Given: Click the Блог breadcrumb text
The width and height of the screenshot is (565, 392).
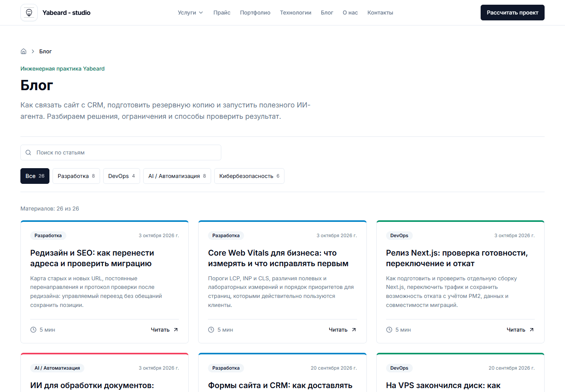Looking at the screenshot, I should [46, 51].
